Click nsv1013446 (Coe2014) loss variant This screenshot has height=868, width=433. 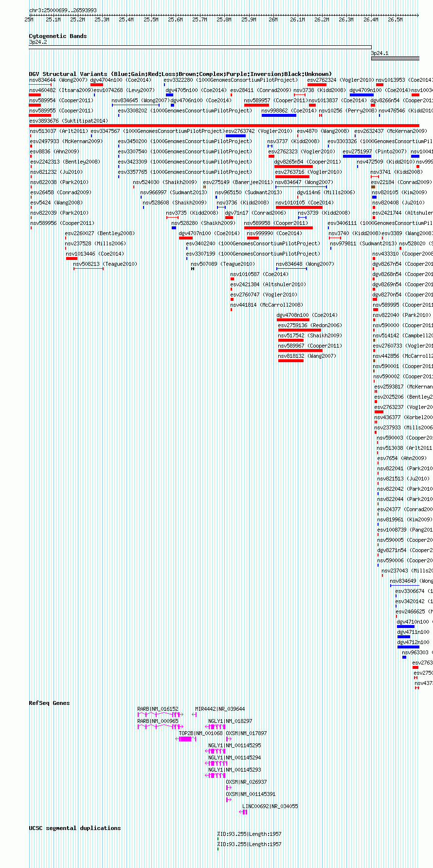(72, 259)
